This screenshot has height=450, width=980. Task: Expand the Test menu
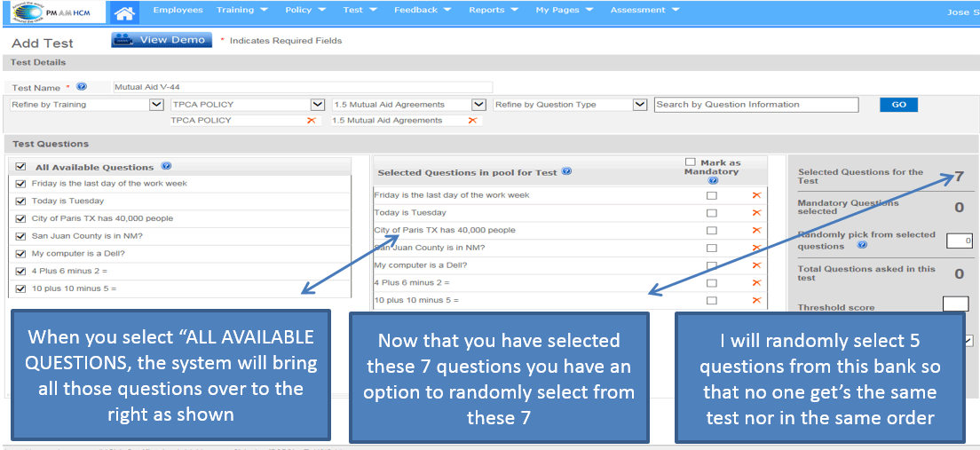click(x=360, y=10)
